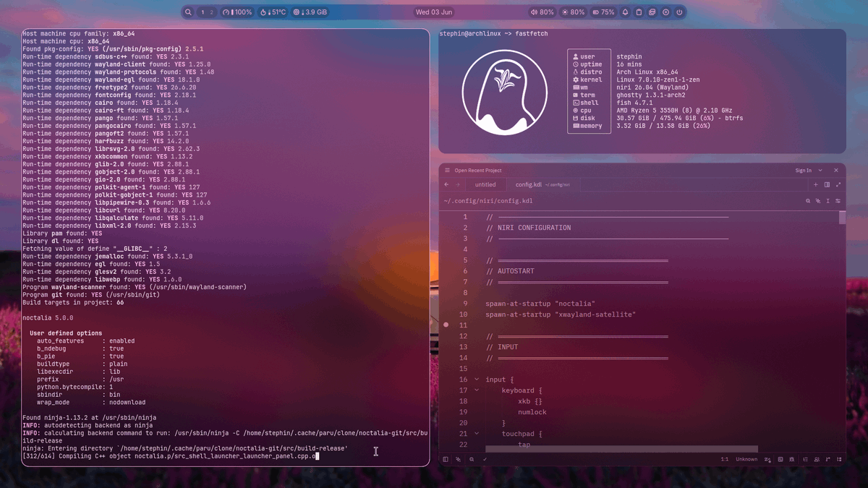Expand the dropdown chevron next to Sign In
868x488 pixels.
(820, 171)
